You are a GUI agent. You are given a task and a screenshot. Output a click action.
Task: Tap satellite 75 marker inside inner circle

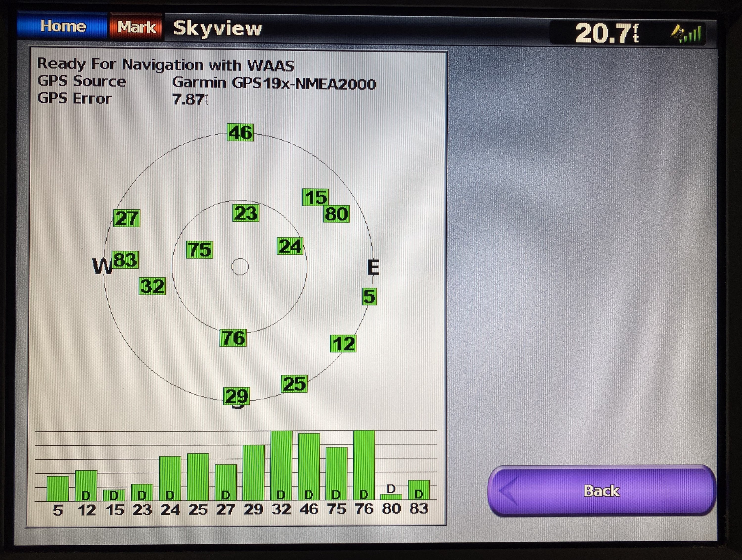coord(200,250)
